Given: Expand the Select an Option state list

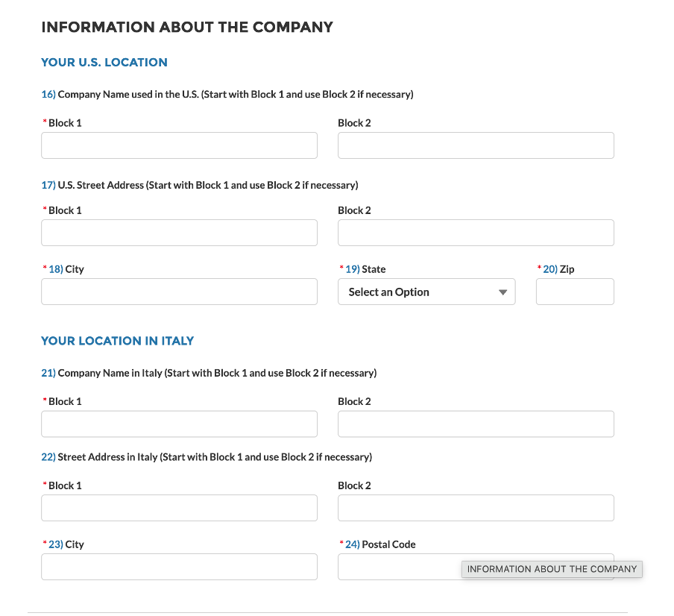Looking at the screenshot, I should click(426, 292).
